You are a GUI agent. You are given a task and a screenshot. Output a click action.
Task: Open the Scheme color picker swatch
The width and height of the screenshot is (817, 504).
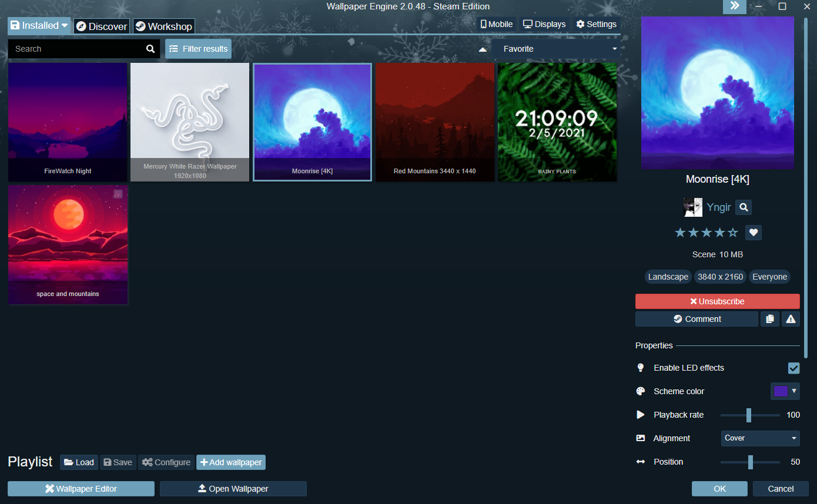[x=785, y=391]
